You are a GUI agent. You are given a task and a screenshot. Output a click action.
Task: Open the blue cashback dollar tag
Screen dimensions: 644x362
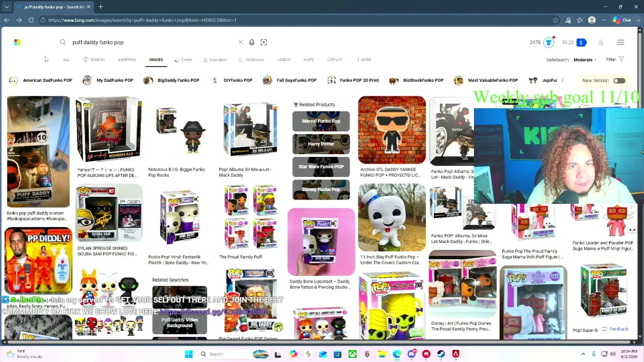point(581,42)
